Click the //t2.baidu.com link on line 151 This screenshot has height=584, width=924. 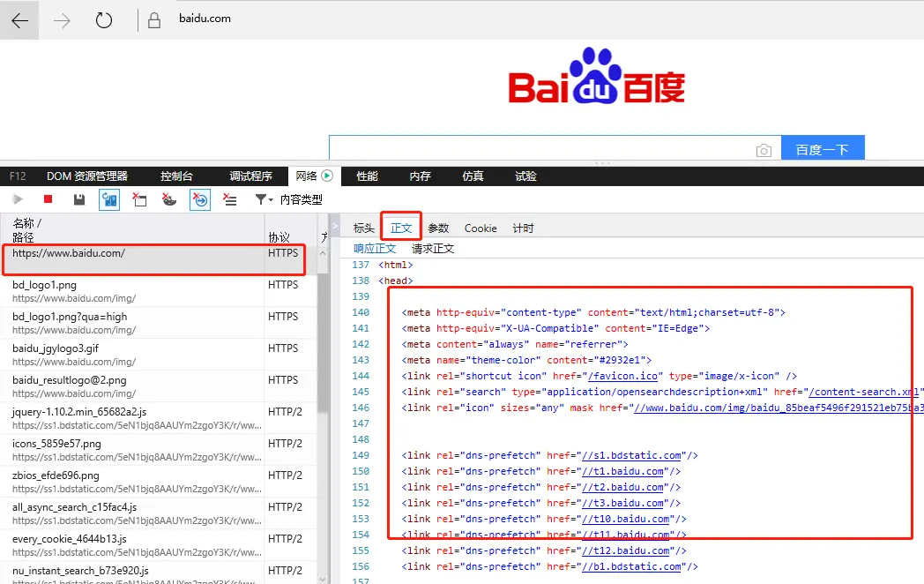(622, 487)
